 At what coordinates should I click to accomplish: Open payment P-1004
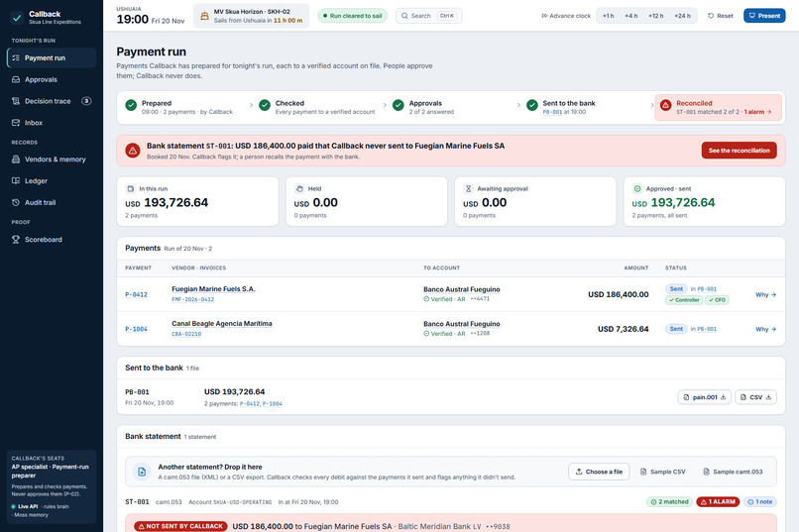[x=136, y=329]
